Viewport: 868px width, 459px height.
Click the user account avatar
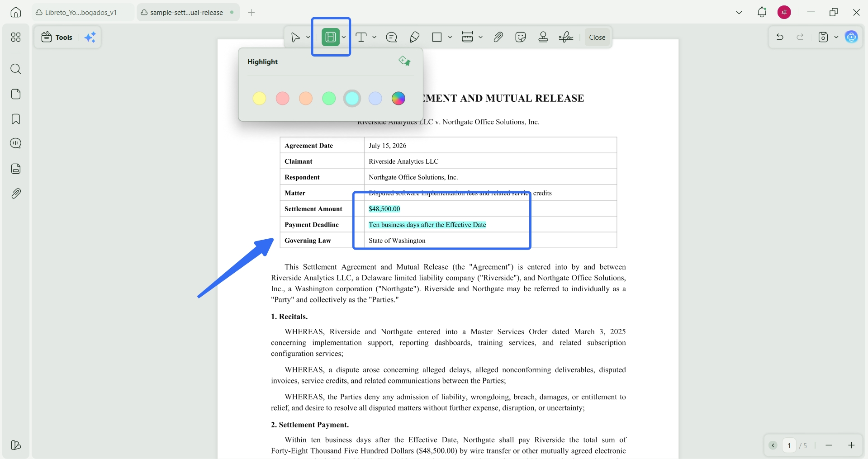[x=784, y=12]
